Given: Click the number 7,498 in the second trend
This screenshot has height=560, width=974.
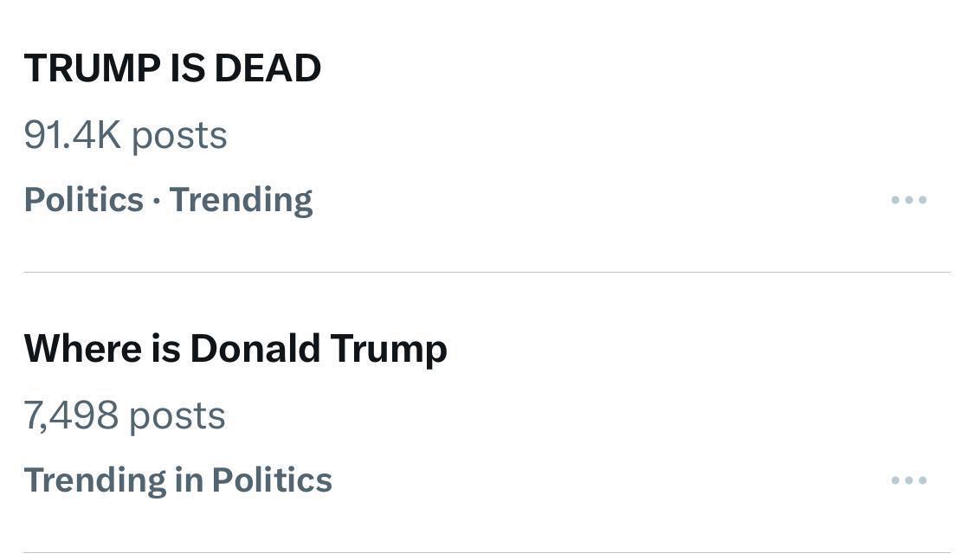Looking at the screenshot, I should 71,415.
